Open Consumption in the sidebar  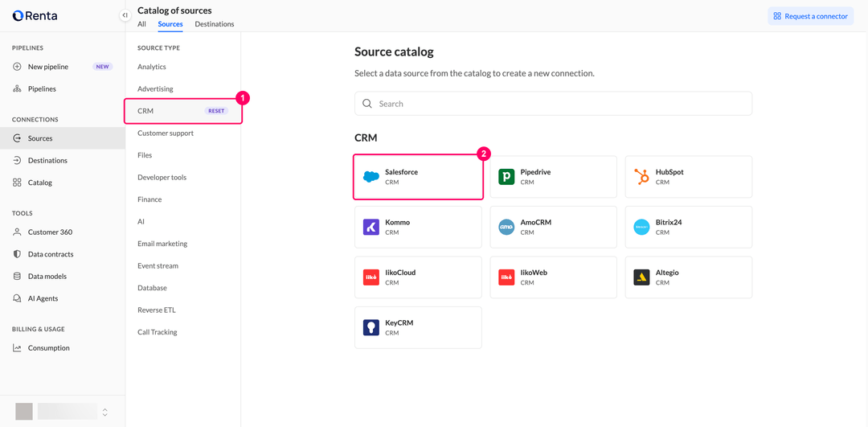(x=63, y=348)
